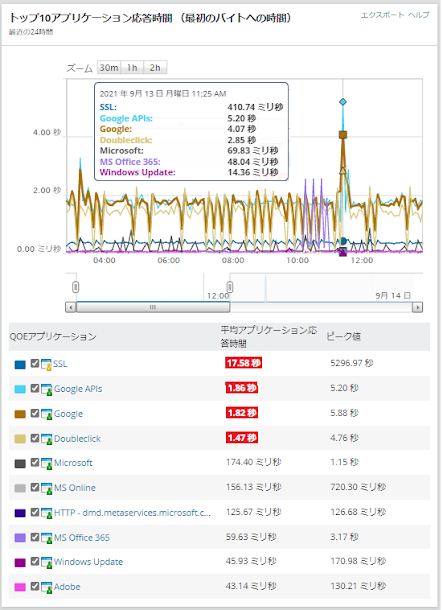Set zoom to 1h

coord(132,68)
